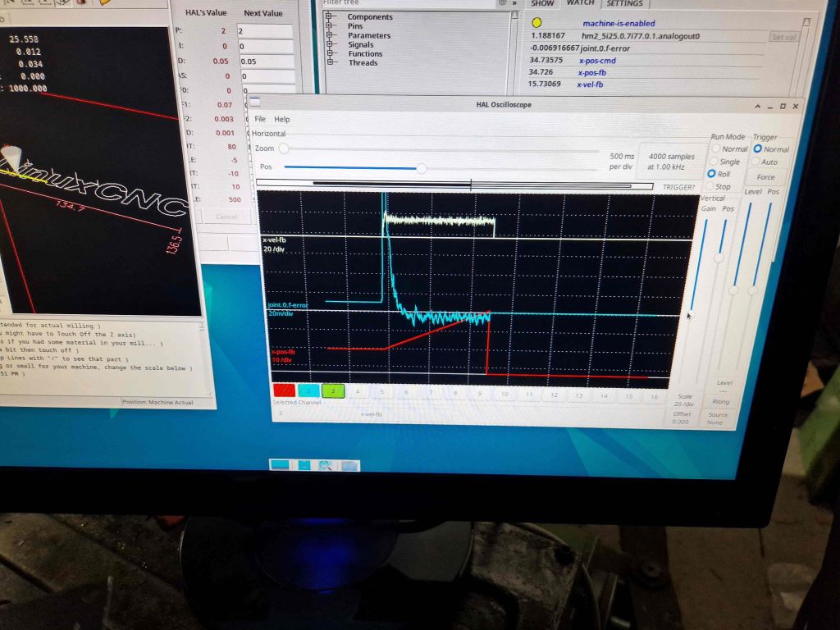The height and width of the screenshot is (630, 840).
Task: Click the horizontal Pos slider handle
Action: tap(422, 169)
